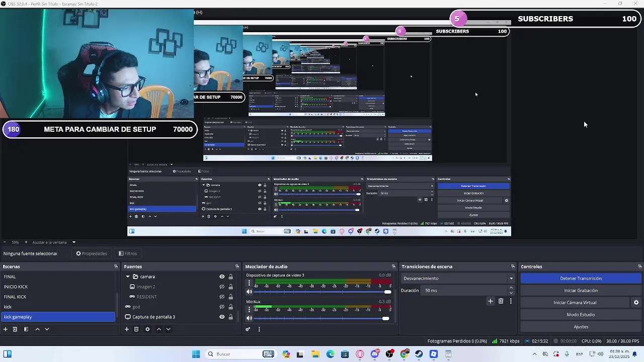The image size is (644, 362).
Task: Expand the hidden system tray icons chevron
Action: (534, 354)
